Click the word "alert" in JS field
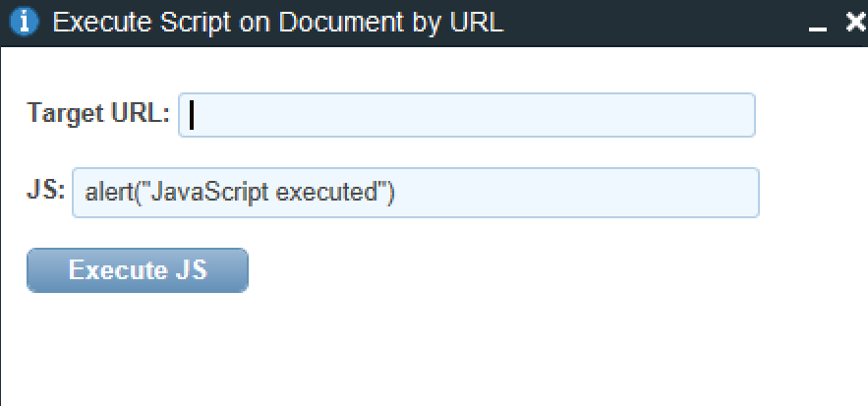The image size is (868, 406). coord(104,193)
